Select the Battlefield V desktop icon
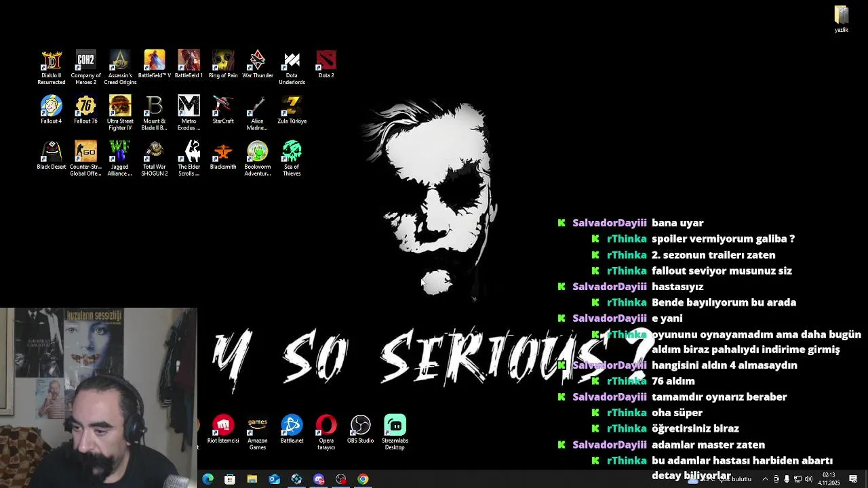 [155, 64]
